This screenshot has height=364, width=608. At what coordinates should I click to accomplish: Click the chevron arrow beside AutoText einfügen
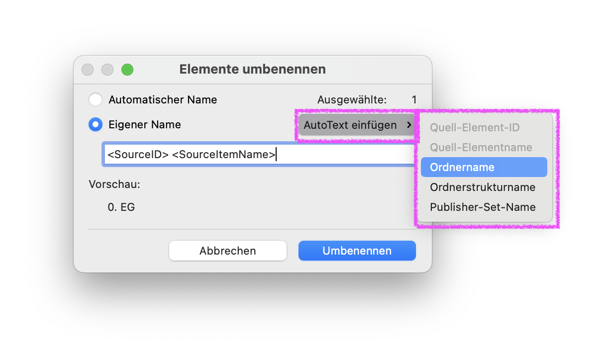point(409,125)
